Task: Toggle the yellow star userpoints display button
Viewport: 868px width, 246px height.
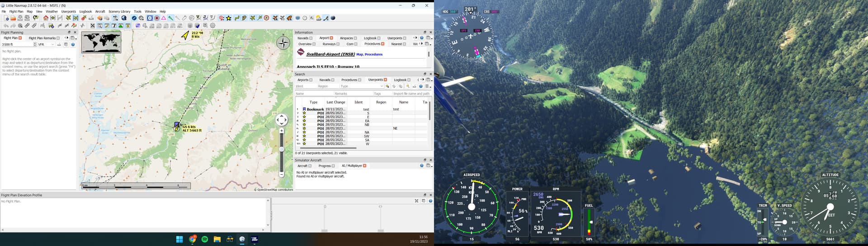Action: point(229,18)
